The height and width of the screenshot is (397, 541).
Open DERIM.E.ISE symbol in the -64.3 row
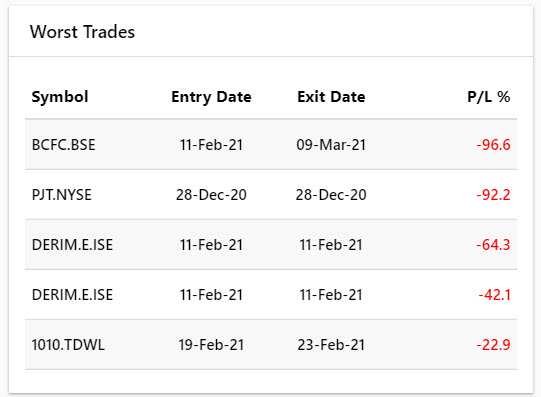[x=72, y=245]
